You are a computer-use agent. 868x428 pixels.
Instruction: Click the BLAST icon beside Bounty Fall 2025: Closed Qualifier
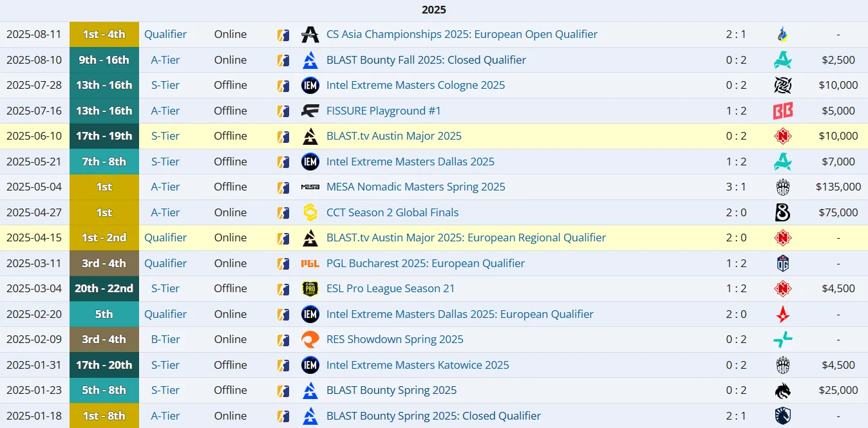pyautogui.click(x=310, y=60)
